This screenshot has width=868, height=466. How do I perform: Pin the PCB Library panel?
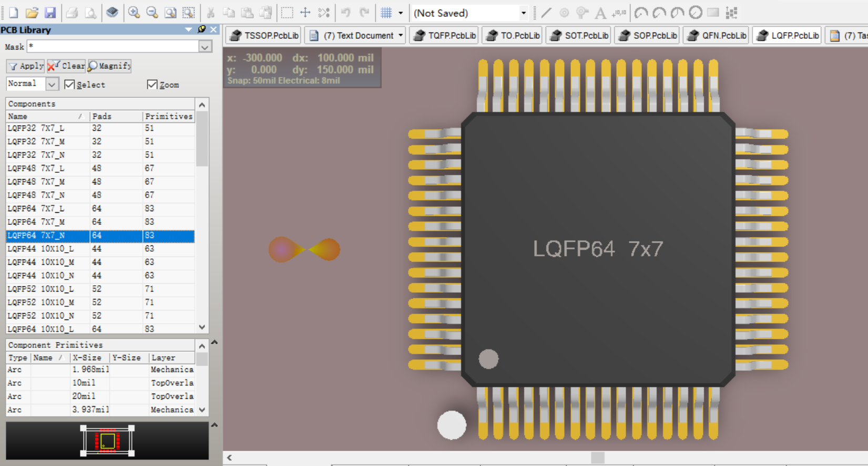pos(201,29)
